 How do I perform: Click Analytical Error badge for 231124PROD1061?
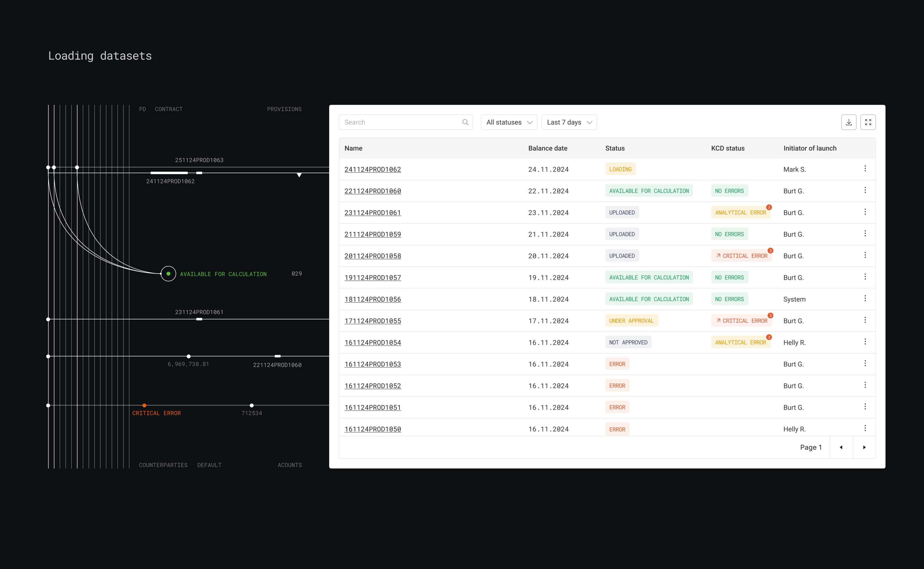point(740,213)
